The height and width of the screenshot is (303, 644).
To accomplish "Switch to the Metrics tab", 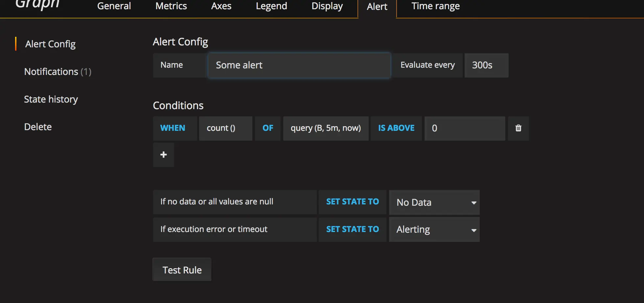I will [171, 6].
